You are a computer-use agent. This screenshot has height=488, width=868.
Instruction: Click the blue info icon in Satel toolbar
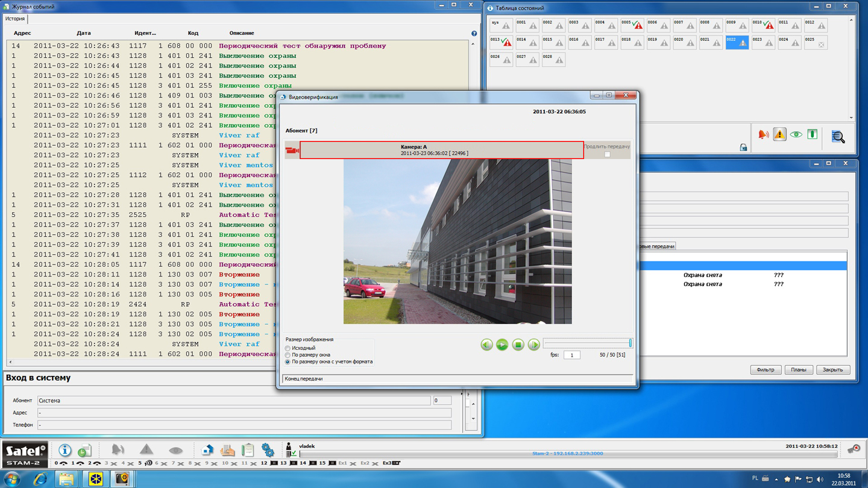click(x=64, y=450)
